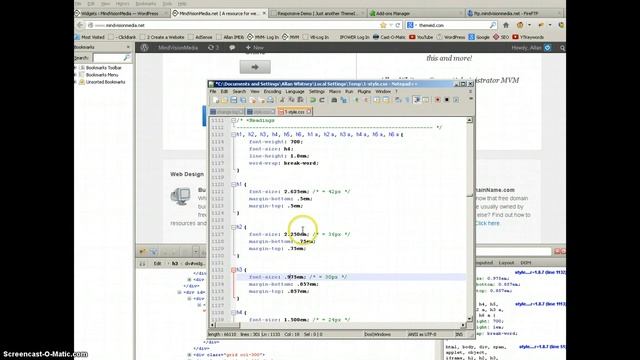Click the reload icon in Firefox address bar
Viewport: 640px width, 360px height.
coord(398,25)
